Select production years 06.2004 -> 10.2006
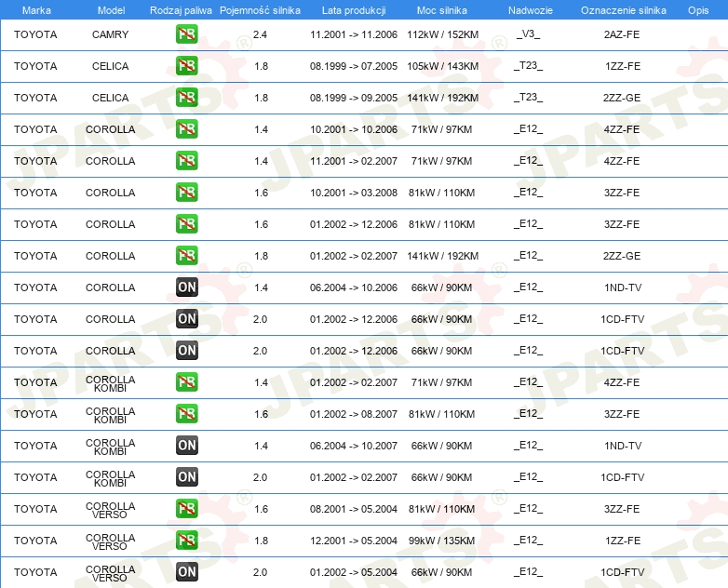The image size is (728, 588). [x=354, y=287]
